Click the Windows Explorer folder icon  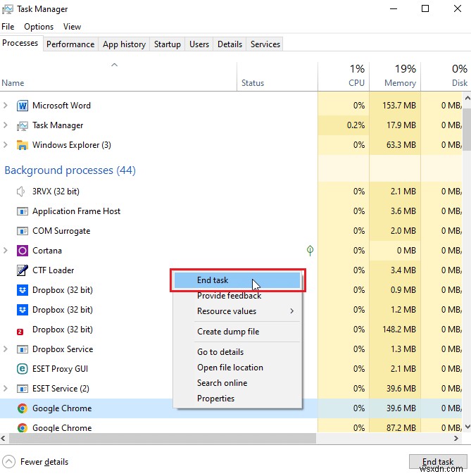tap(22, 145)
